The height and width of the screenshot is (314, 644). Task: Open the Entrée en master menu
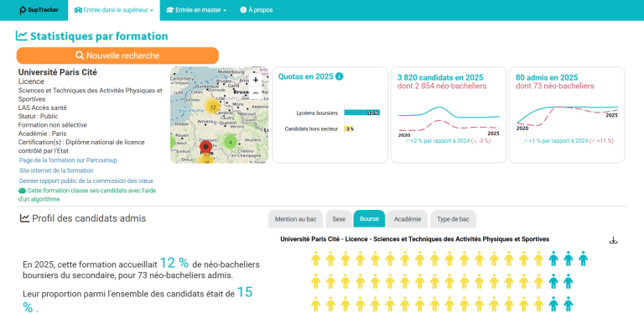point(196,10)
